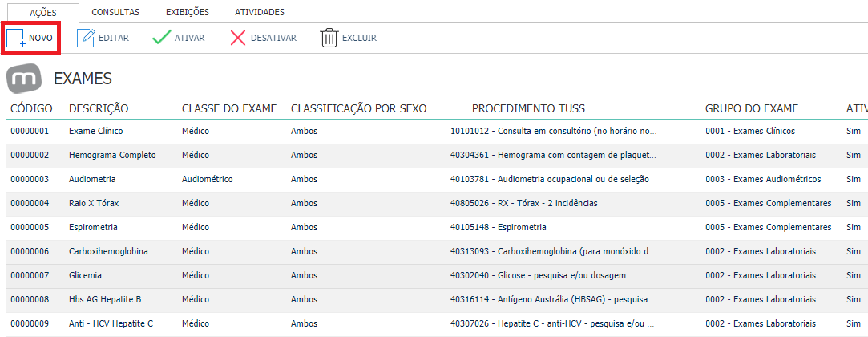Select the Audiometria description cell
868x337 pixels.
pyautogui.click(x=92, y=179)
